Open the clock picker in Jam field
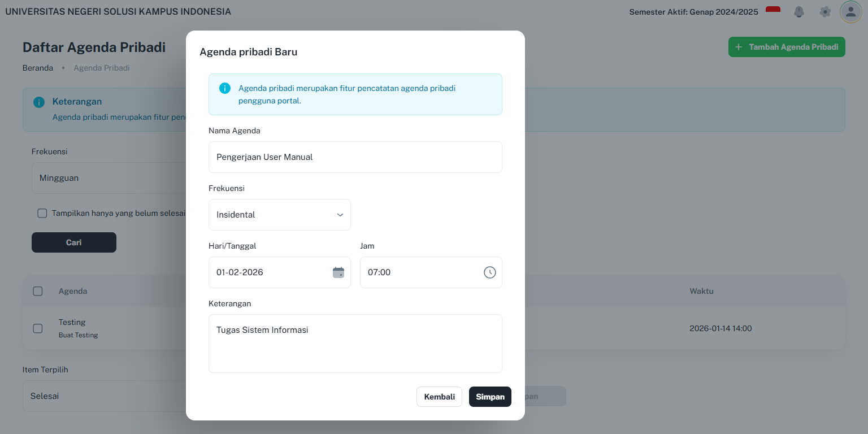 (490, 272)
